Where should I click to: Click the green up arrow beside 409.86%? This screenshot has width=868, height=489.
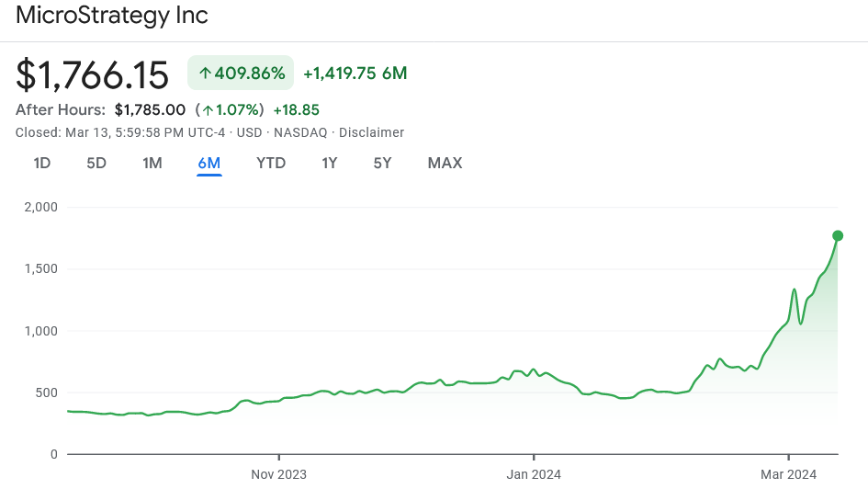[204, 74]
